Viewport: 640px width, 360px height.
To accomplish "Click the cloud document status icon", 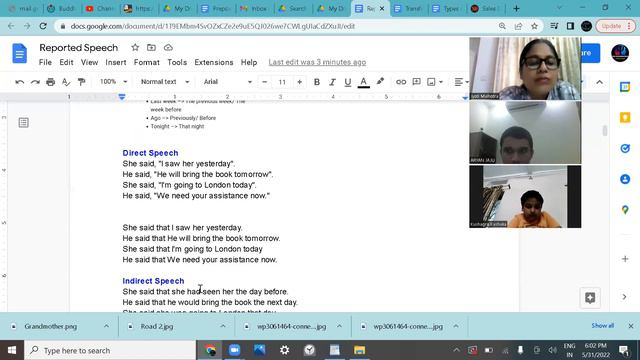I will tap(168, 47).
